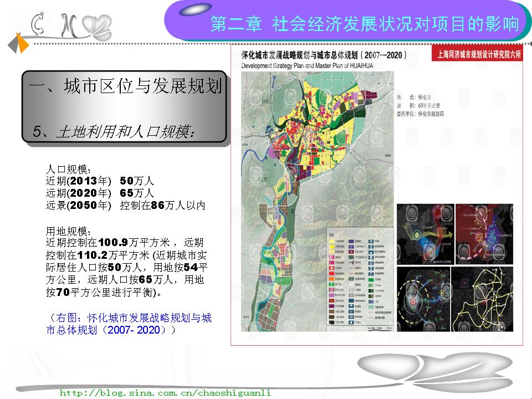Click the subheading 5、土地利用和人口规模

pyautogui.click(x=114, y=131)
